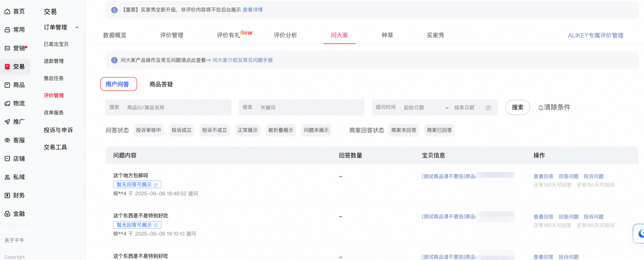Image resolution: width=644 pixels, height=260 pixels.
Task: Click help icon on second 暂无回答可展示 tag
Action: pos(156,225)
